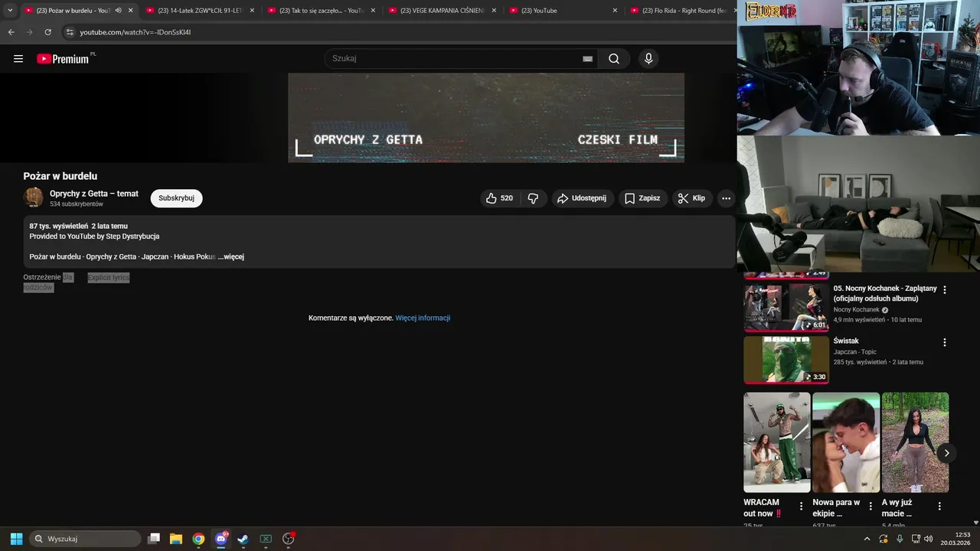Open options menu for Nocny Kochanek video
This screenshot has width=980, height=551.
[944, 290]
